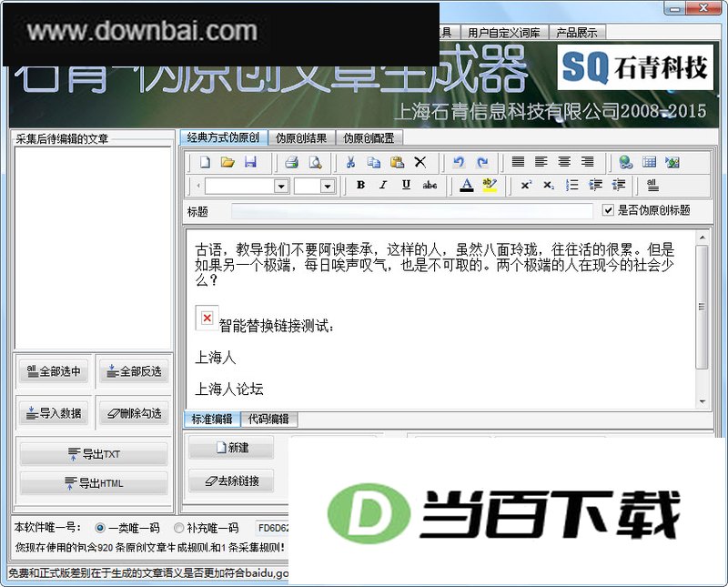The width and height of the screenshot is (728, 587).
Task: Pick the text highlight color
Action: point(490,185)
